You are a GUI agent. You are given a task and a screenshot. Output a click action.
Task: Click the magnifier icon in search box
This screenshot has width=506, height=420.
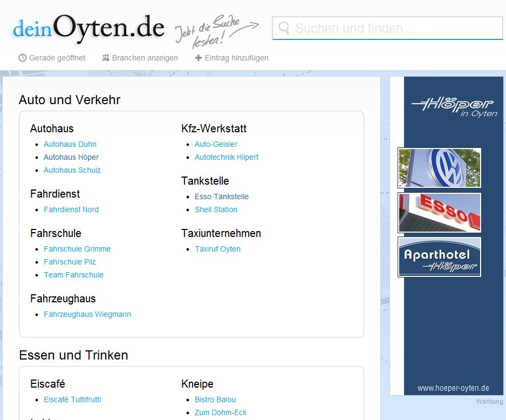(284, 28)
